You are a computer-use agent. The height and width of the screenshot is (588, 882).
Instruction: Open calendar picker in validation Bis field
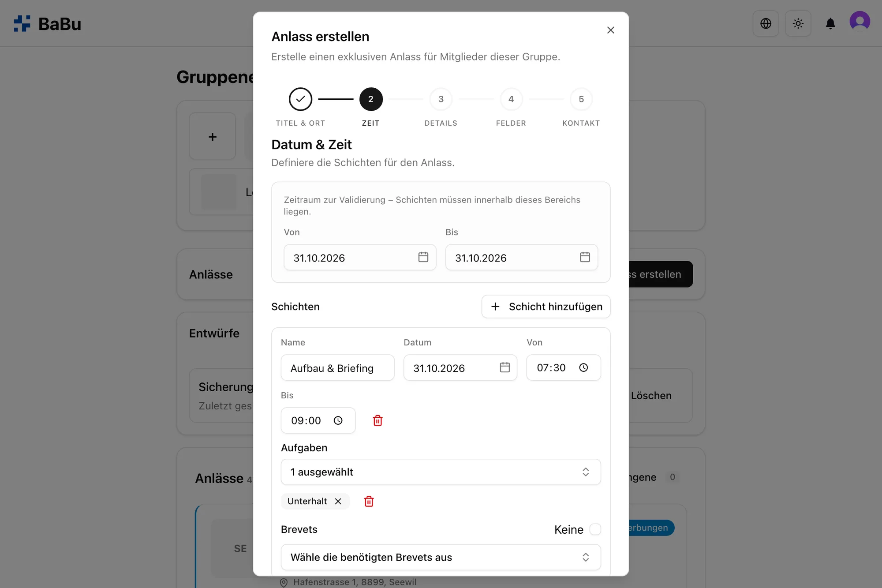[585, 257]
